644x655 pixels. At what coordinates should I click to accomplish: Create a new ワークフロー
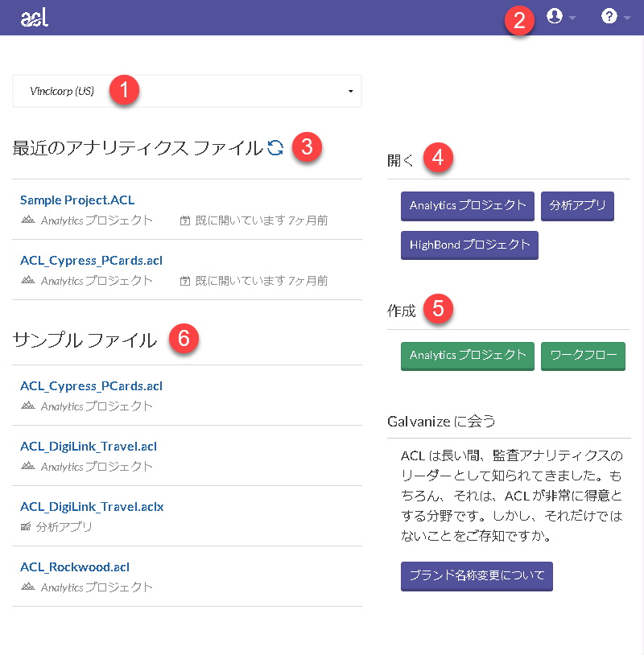[583, 355]
